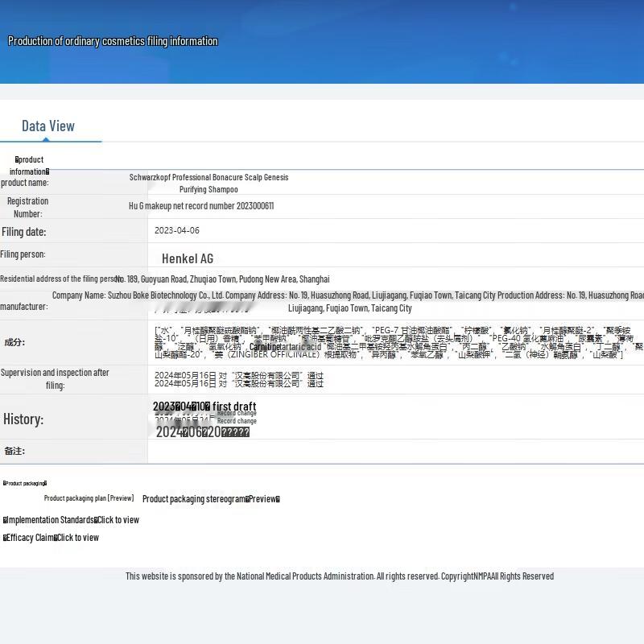Click the 'Filing date:' label

pos(24,232)
